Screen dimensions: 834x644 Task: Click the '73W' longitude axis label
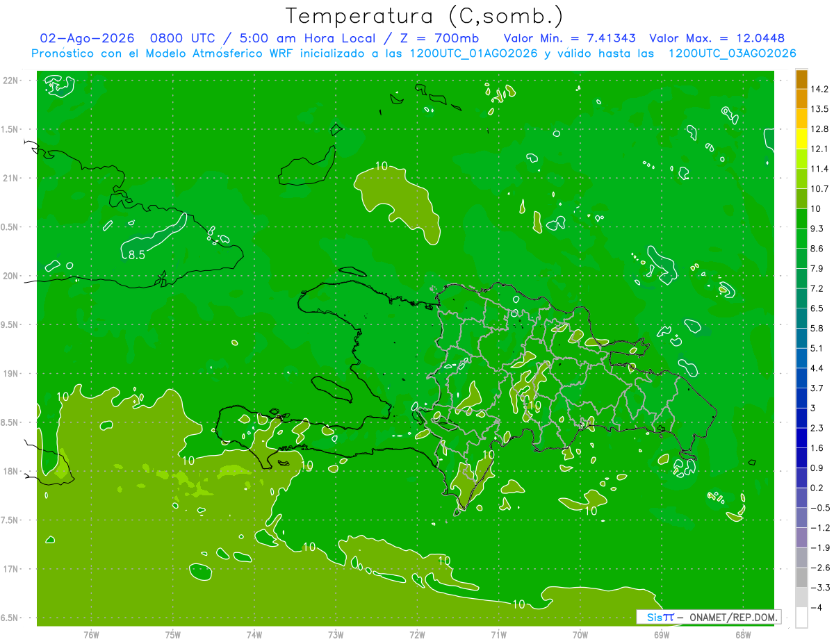tap(336, 634)
